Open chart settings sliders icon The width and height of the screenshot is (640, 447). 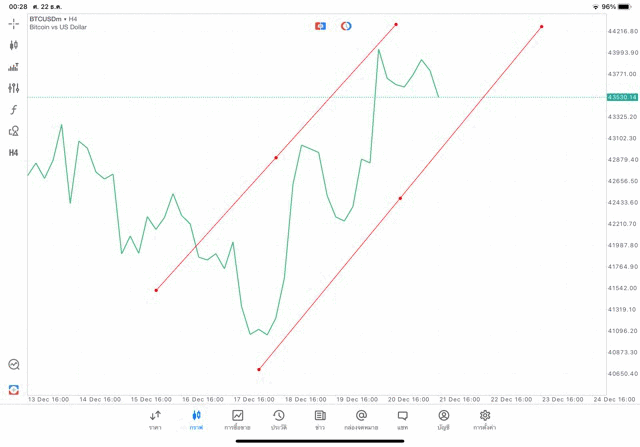tap(14, 88)
